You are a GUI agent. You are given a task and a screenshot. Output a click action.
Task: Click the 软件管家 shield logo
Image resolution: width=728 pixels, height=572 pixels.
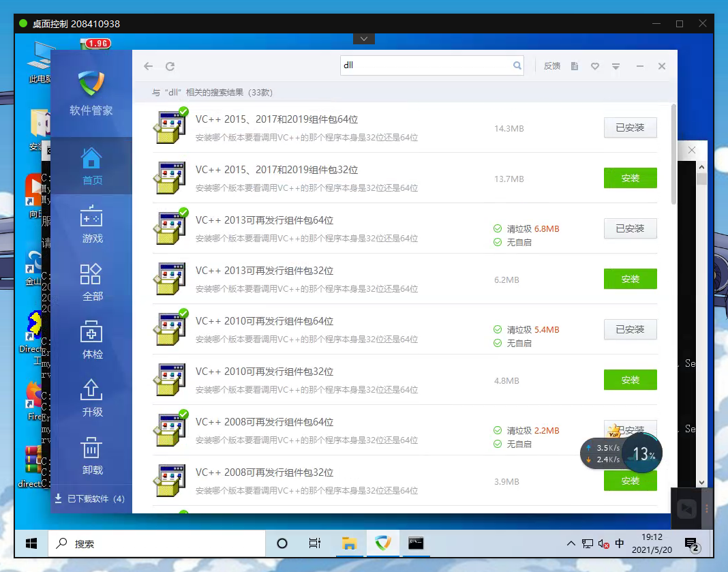tap(91, 82)
